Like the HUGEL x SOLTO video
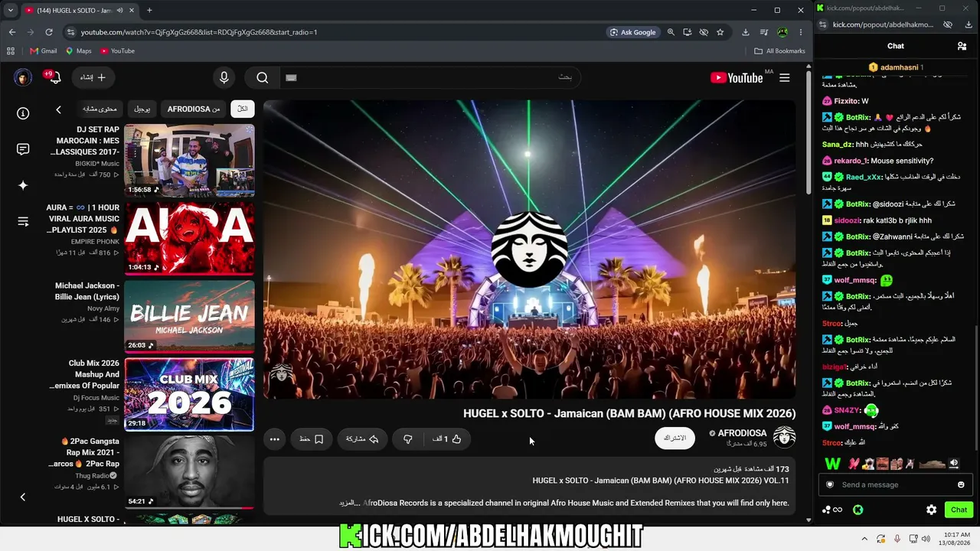This screenshot has height=551, width=980. pos(447,439)
